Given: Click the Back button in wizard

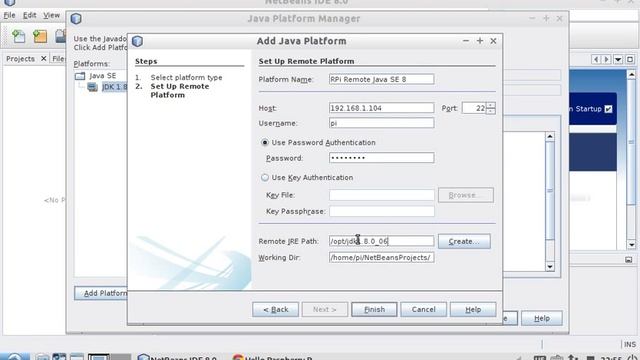Looking at the screenshot, I should pyautogui.click(x=276, y=309).
